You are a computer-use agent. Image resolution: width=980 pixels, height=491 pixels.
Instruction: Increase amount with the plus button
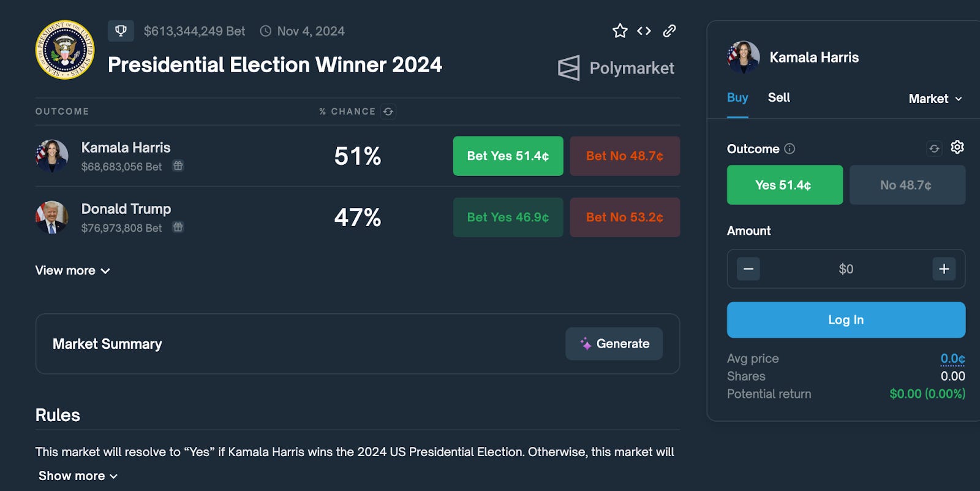[944, 268]
